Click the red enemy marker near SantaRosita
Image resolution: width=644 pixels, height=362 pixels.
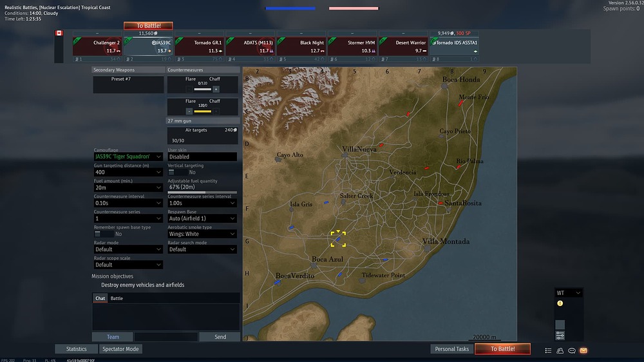(440, 203)
